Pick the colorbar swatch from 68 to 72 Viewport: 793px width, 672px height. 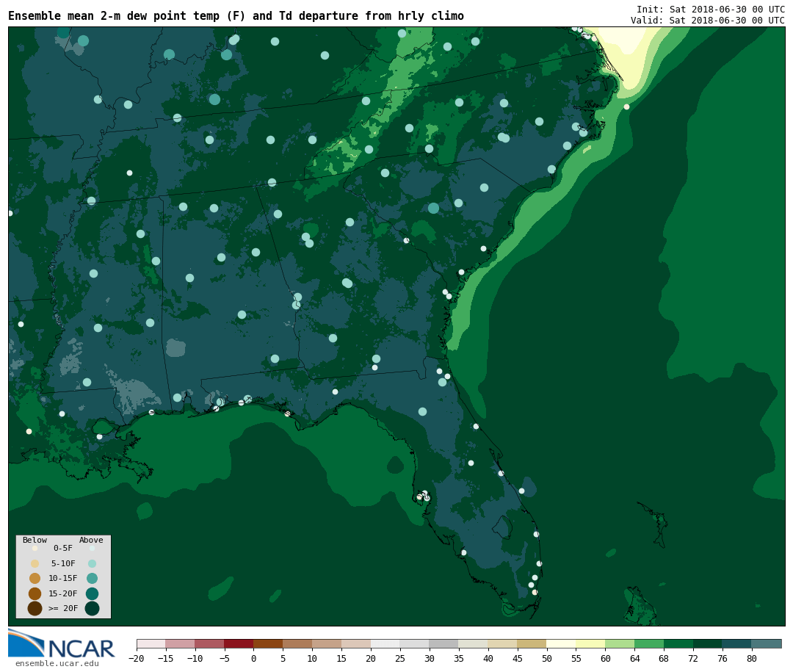click(679, 643)
